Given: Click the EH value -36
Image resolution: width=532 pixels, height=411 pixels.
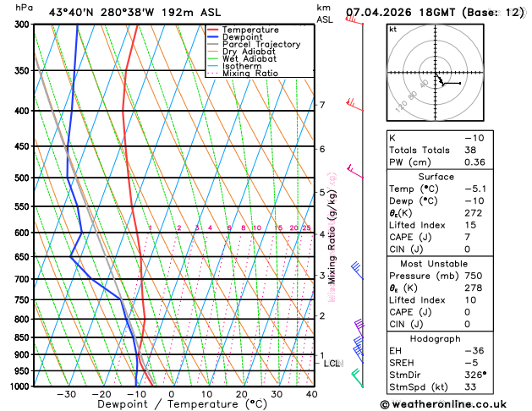Looking at the screenshot, I should (x=474, y=351).
